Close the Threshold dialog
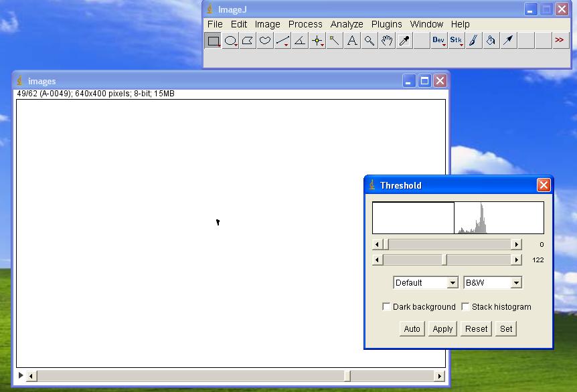The height and width of the screenshot is (392, 577). [x=544, y=185]
